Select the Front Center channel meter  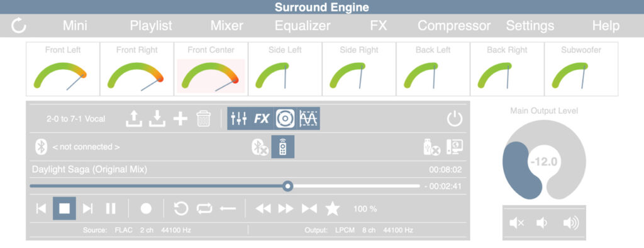click(x=211, y=69)
